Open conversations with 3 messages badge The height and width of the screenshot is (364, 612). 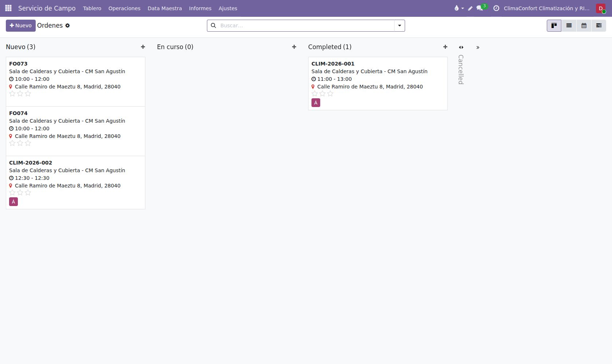click(x=482, y=8)
